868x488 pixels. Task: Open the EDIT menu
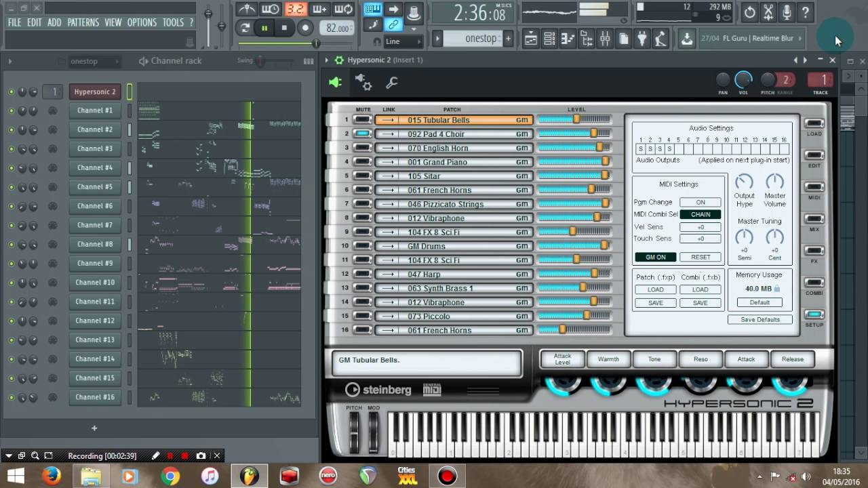[x=35, y=22]
